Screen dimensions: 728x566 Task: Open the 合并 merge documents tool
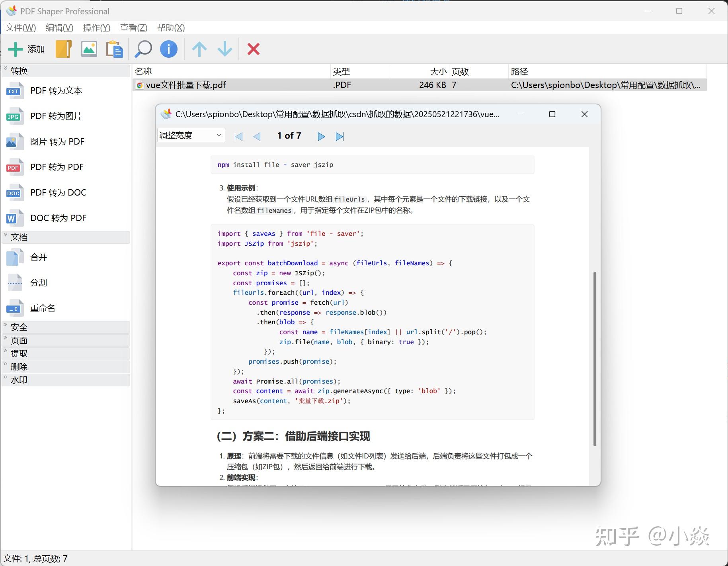coord(38,257)
